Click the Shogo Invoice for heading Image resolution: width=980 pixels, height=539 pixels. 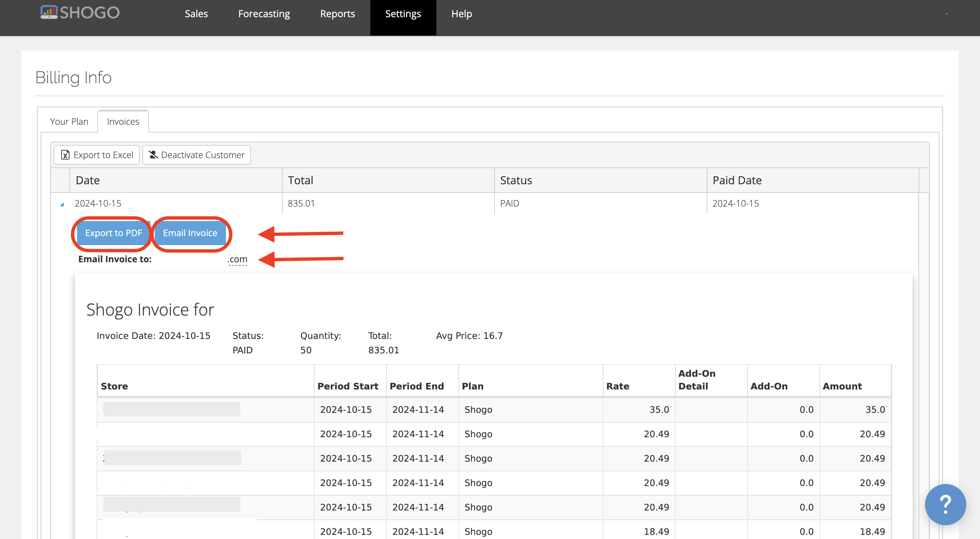[150, 310]
